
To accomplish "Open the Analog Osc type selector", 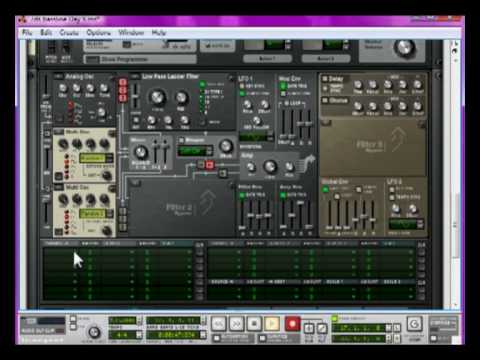I will coord(58,76).
